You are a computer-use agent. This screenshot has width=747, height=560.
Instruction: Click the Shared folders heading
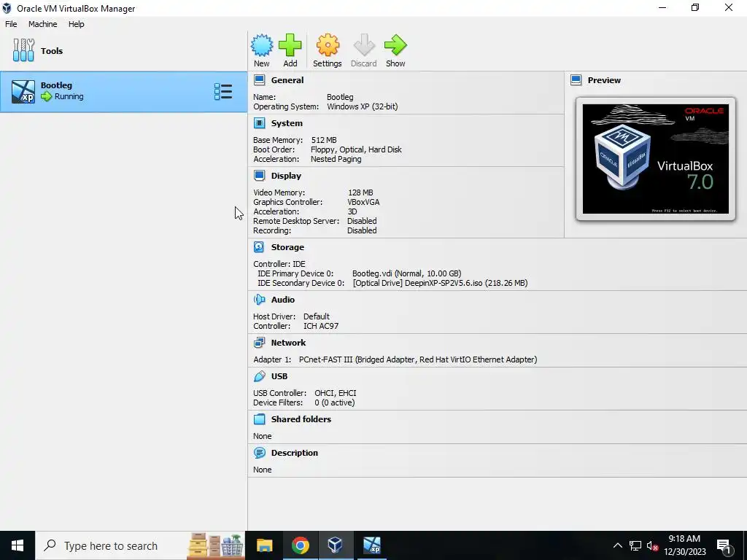coord(301,419)
